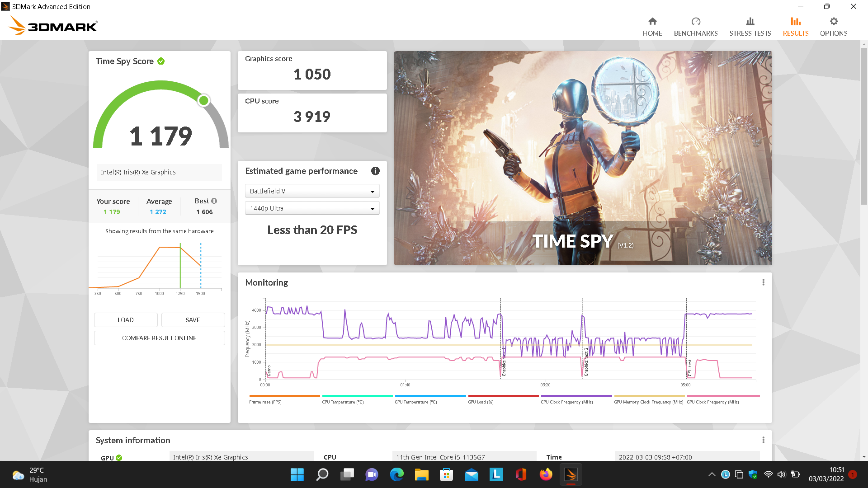Open Task View on taskbar

click(347, 474)
